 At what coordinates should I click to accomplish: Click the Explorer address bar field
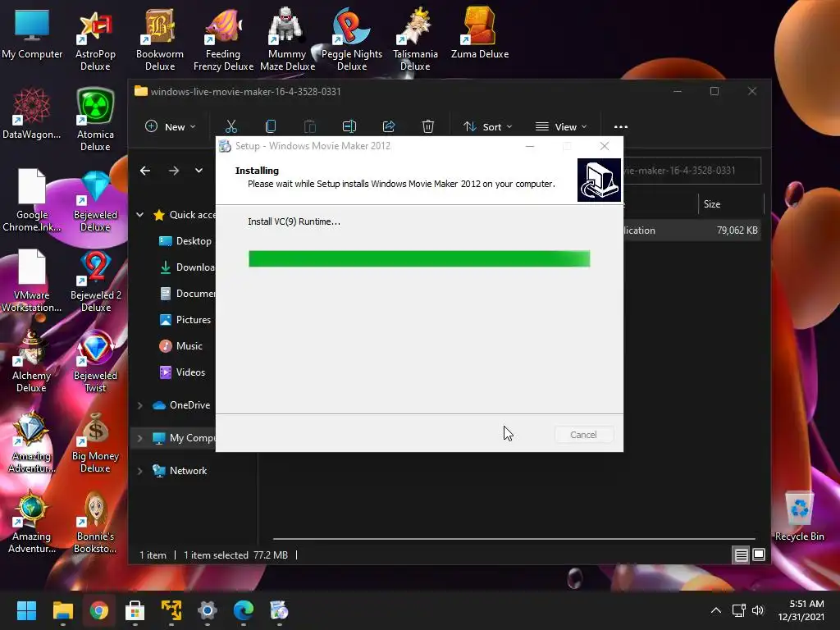pos(692,171)
